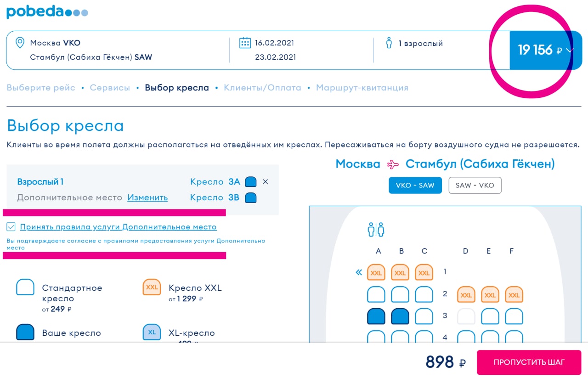Viewport: 588px width, 378px height.
Task: Select standard seat 3E
Action: pos(490,316)
